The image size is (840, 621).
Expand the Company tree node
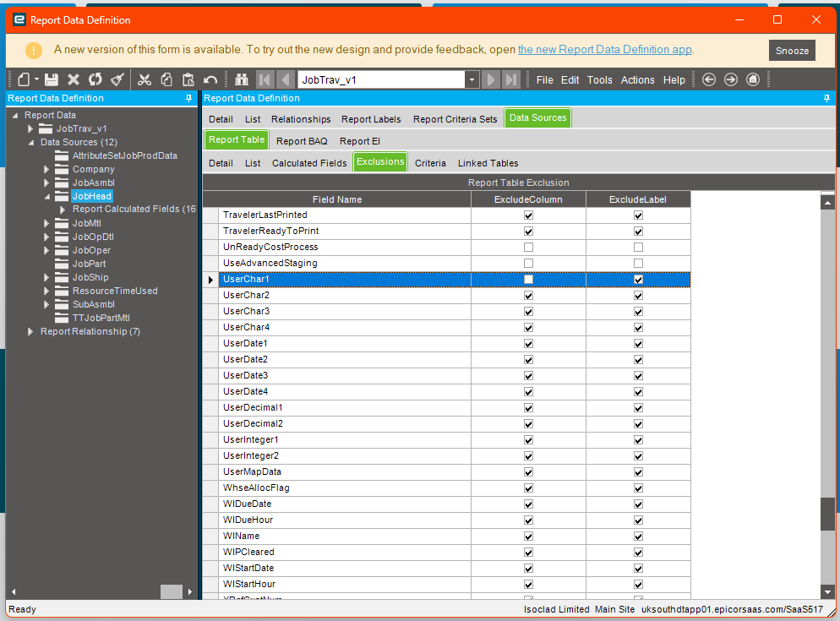[46, 169]
